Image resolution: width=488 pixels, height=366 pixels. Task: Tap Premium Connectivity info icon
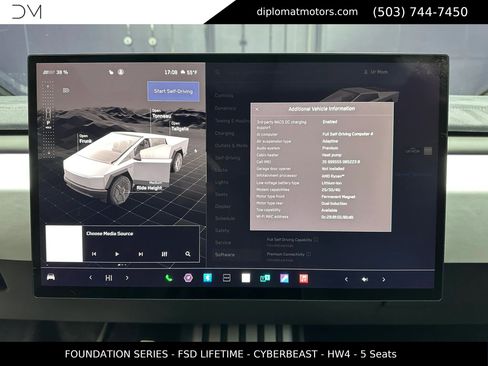[309, 254]
